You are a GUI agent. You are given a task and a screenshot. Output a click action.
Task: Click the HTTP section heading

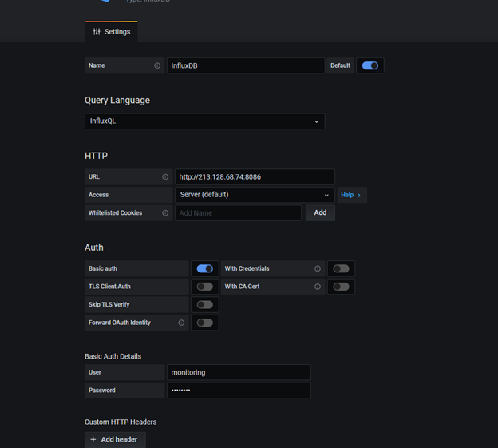[x=97, y=156]
